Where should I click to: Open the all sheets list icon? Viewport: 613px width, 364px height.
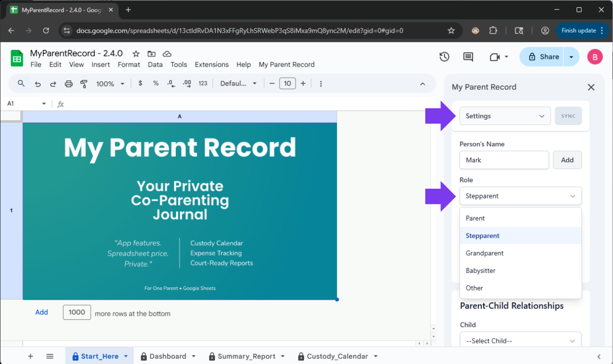pyautogui.click(x=50, y=356)
